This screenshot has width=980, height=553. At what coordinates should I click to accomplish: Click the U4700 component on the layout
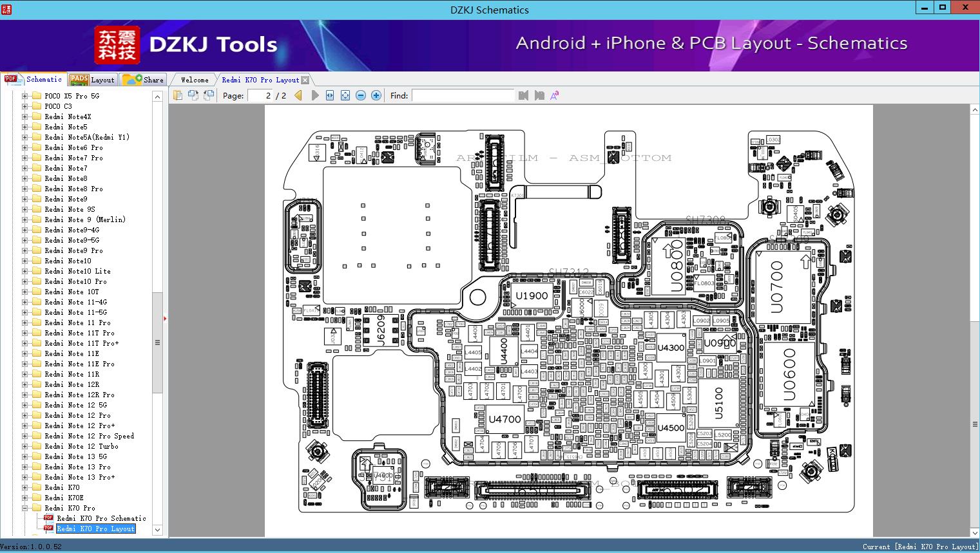pos(504,419)
